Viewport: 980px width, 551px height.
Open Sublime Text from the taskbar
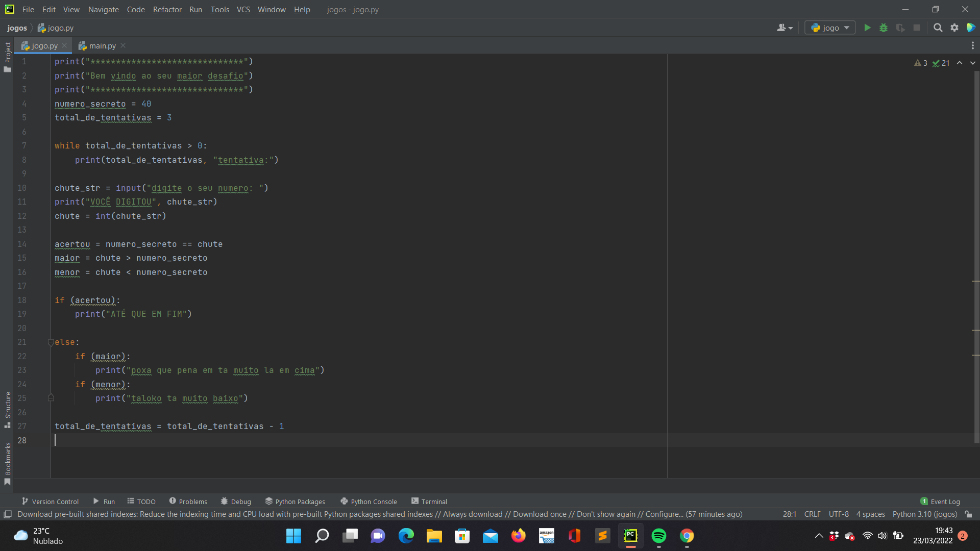click(602, 536)
